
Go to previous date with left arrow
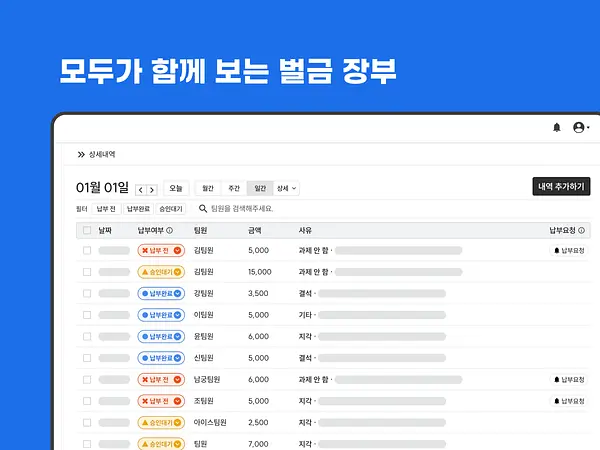pyautogui.click(x=141, y=190)
